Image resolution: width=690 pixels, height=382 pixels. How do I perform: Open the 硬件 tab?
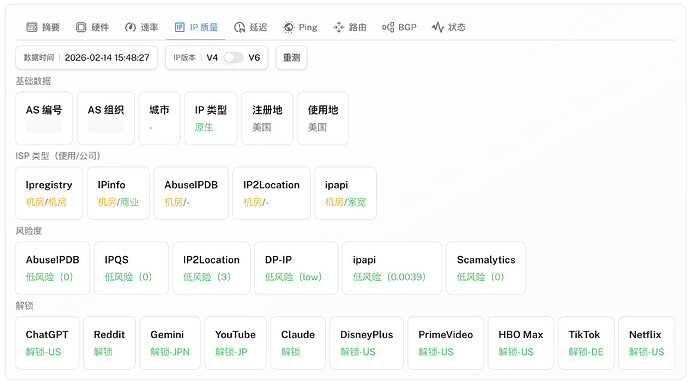click(92, 27)
